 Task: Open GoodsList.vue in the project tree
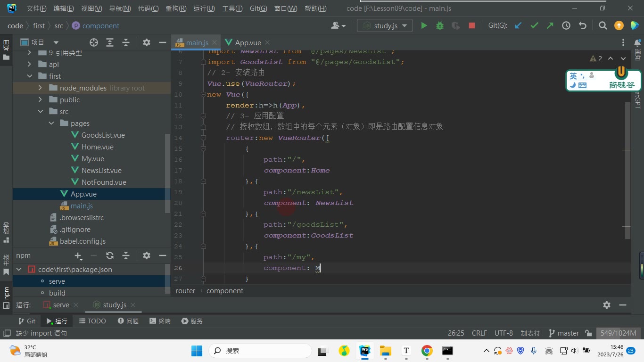point(103,135)
